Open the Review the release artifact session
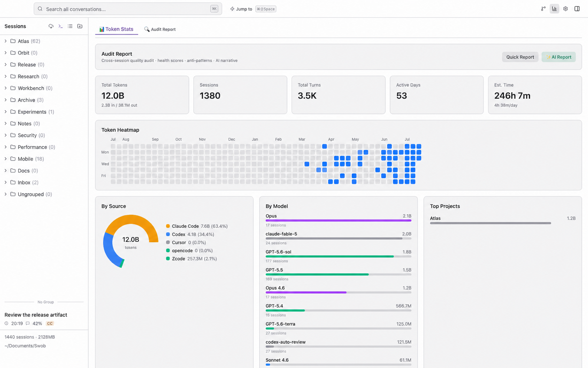The height and width of the screenshot is (368, 588). [x=44, y=319]
